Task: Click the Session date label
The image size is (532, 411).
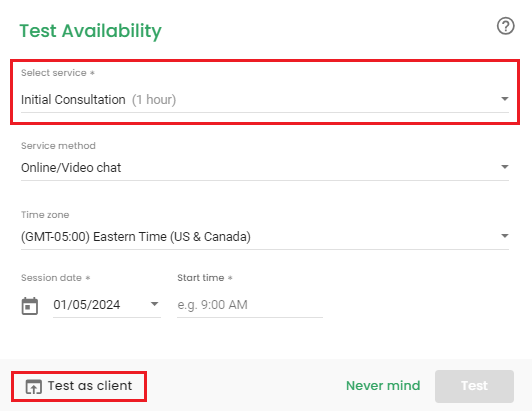Action: (55, 278)
